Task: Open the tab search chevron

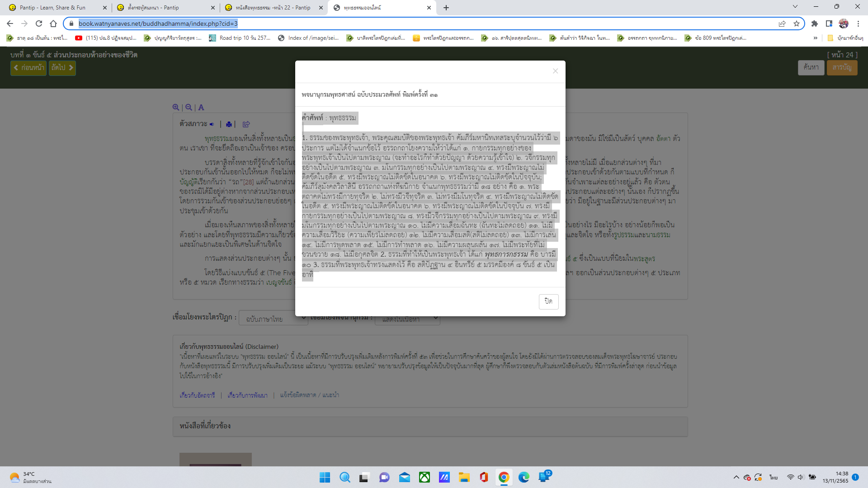Action: pyautogui.click(x=795, y=7)
